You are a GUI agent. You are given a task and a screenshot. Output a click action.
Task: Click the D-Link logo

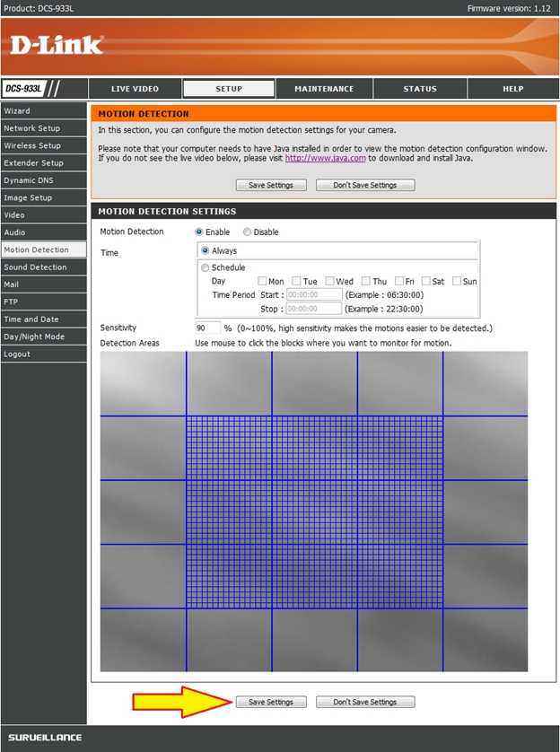pos(57,45)
